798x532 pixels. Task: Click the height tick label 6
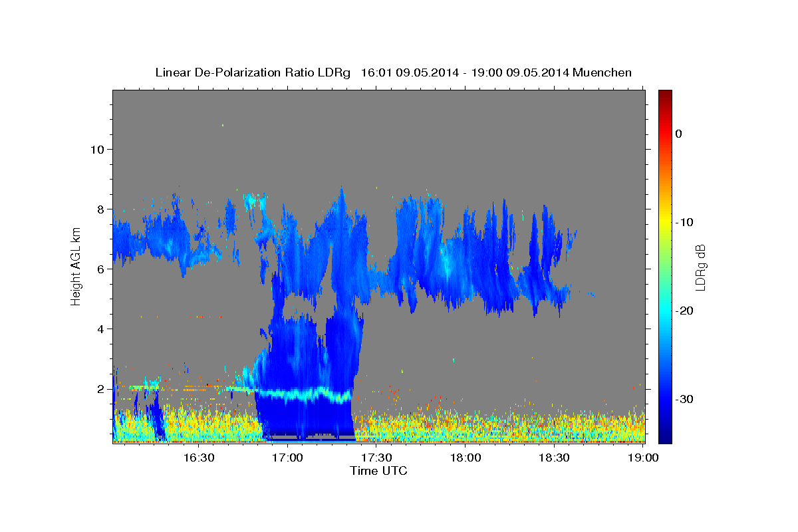click(x=102, y=269)
